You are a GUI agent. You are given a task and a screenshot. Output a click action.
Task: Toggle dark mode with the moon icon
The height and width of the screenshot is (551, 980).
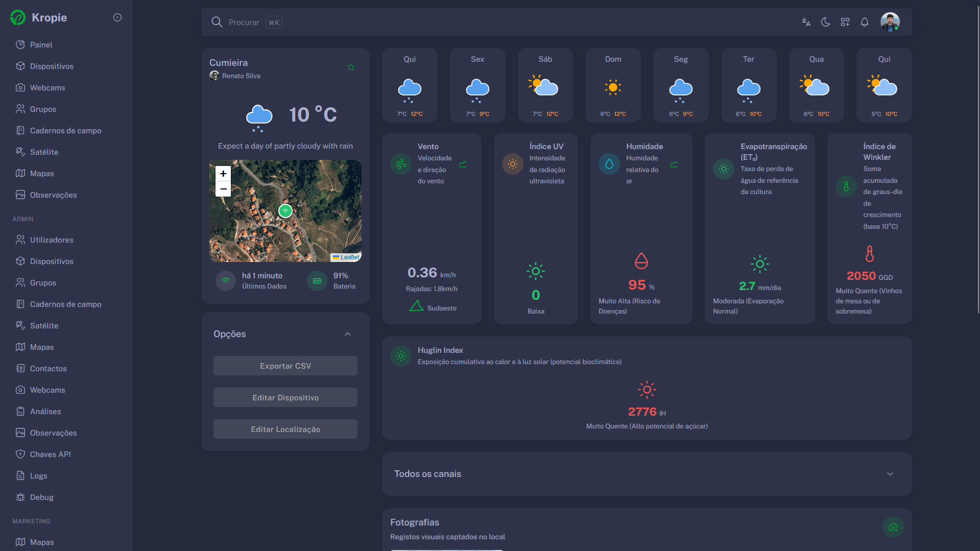825,22
